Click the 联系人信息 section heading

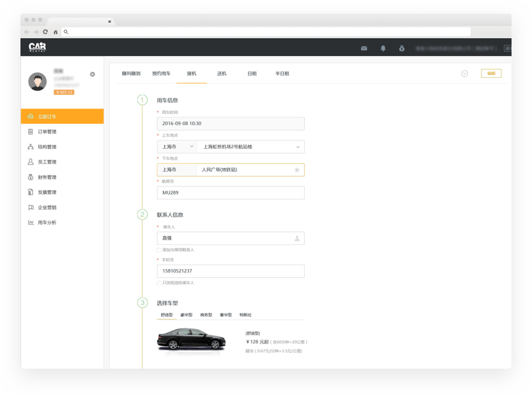coord(170,214)
